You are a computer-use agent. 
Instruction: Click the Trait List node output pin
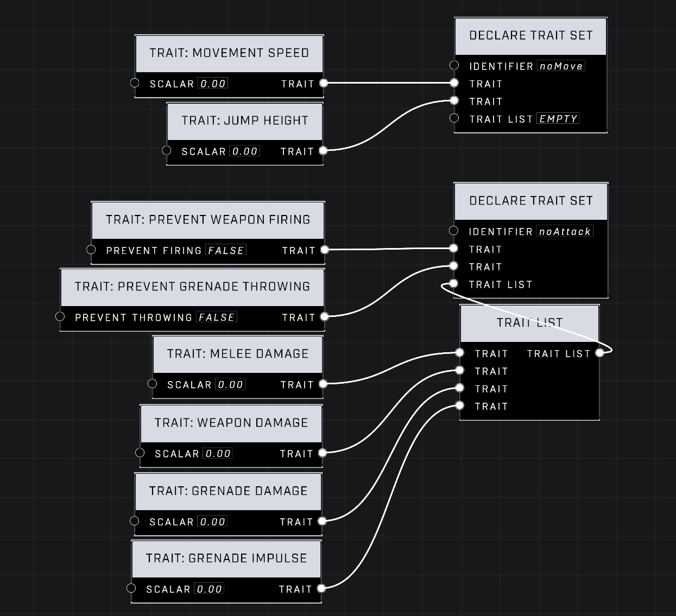click(599, 353)
